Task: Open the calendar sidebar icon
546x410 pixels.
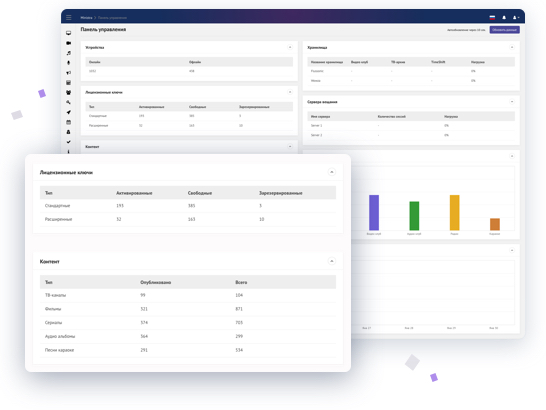Action: 69,122
